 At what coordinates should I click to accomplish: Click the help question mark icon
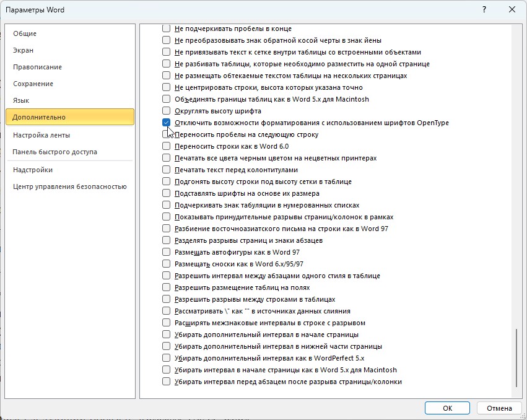482,10
